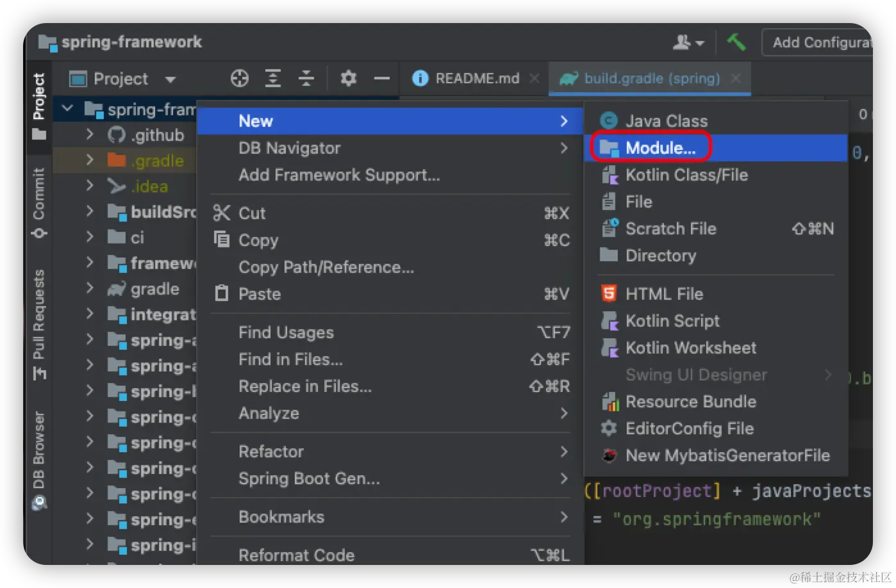Image resolution: width=896 pixels, height=588 pixels.
Task: Create a new EditorConfig File
Action: pos(716,429)
